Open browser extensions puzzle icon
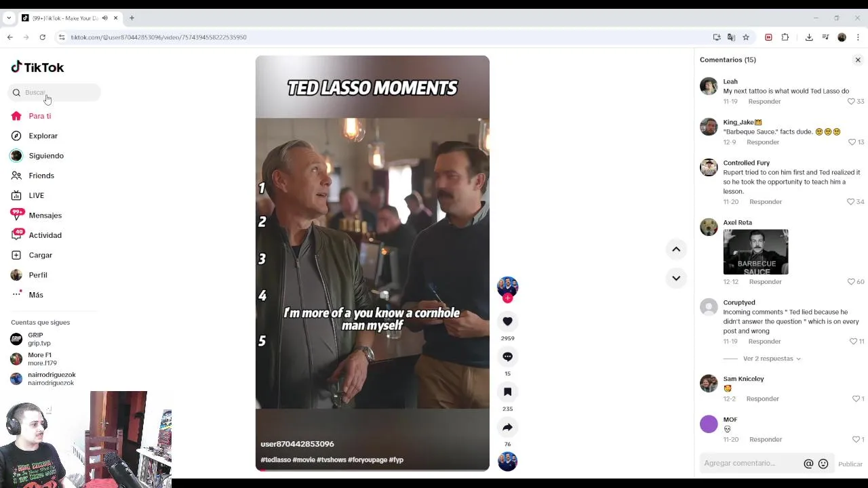Viewport: 868px width, 488px height. (785, 37)
